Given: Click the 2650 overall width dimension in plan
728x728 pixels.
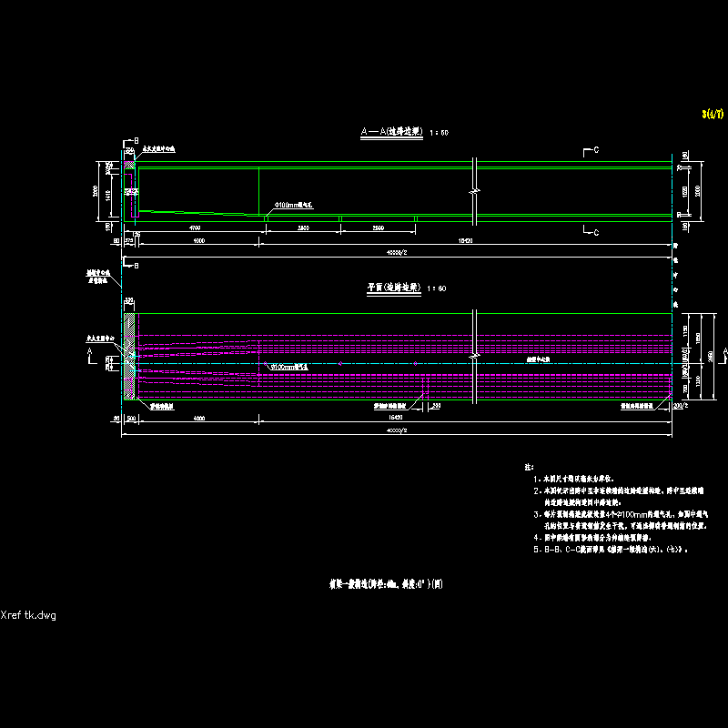Looking at the screenshot, I should coord(711,357).
